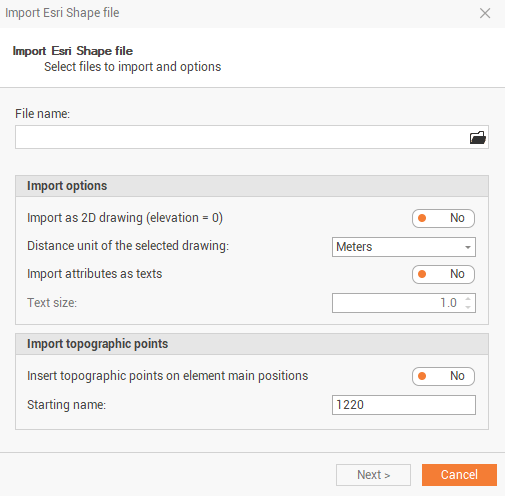The width and height of the screenshot is (505, 496).
Task: Click the 'Select files to import and options' subtitle
Action: point(133,67)
